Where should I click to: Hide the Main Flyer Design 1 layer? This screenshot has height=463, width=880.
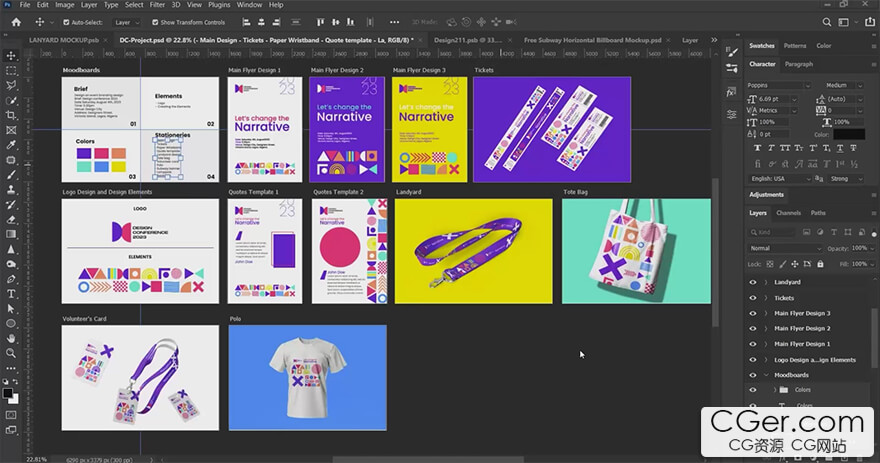pos(753,344)
